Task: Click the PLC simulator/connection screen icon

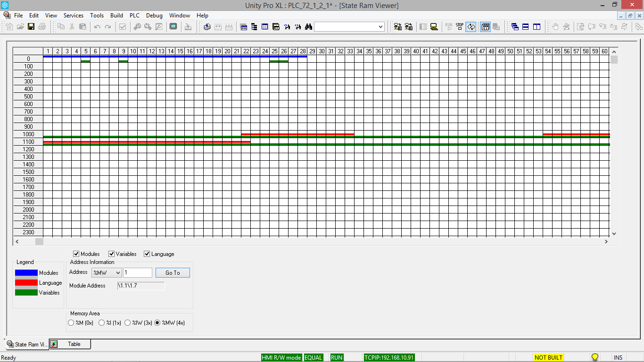Action: (x=435, y=27)
